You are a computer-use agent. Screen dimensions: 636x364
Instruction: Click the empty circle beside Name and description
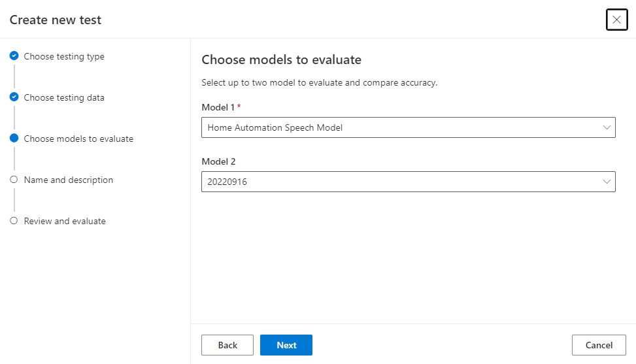point(14,180)
